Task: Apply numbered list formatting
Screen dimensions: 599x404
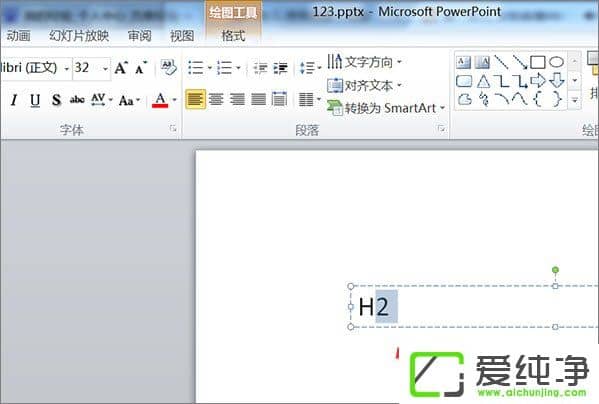Action: click(225, 68)
